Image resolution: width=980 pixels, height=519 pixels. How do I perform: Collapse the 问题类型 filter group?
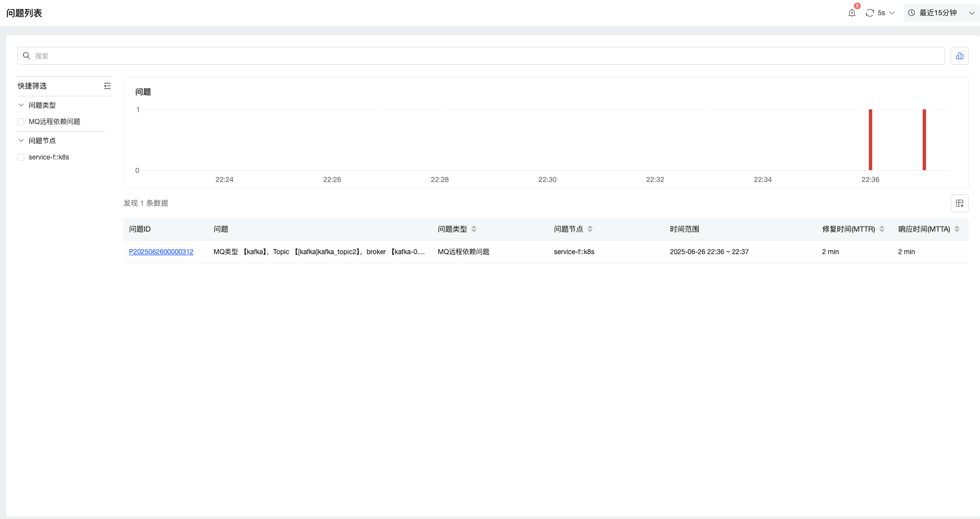[x=21, y=105]
